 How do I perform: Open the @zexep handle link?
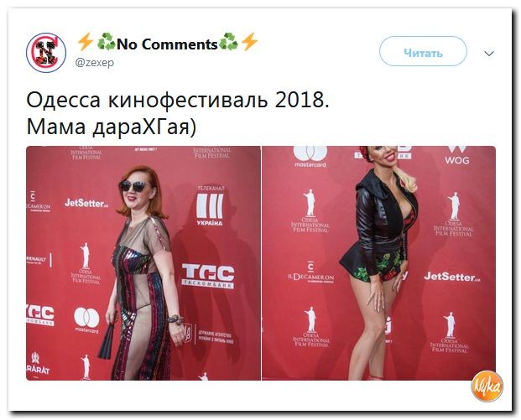point(95,62)
